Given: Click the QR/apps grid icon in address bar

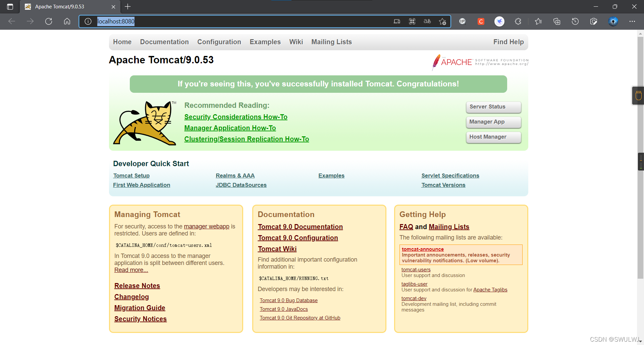Looking at the screenshot, I should (412, 21).
